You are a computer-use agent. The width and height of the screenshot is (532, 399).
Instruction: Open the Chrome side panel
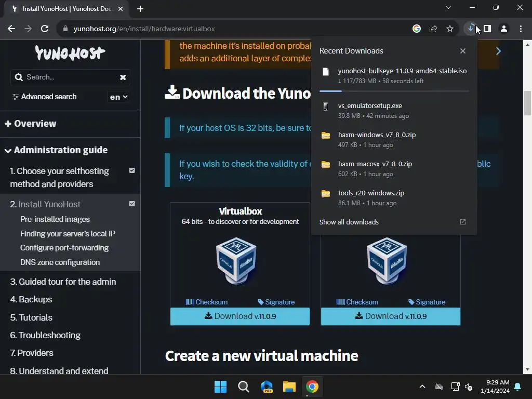coord(487,29)
